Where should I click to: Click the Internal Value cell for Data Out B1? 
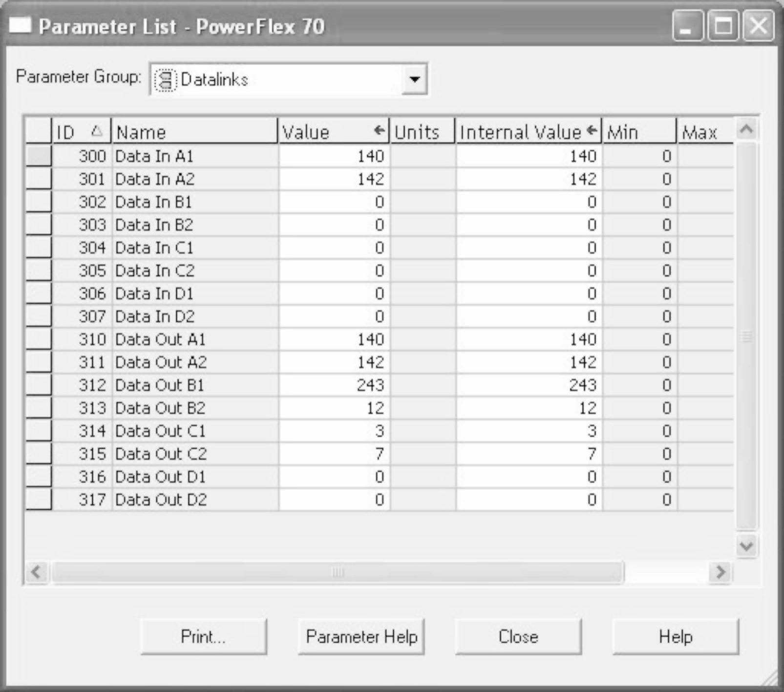[x=530, y=385]
